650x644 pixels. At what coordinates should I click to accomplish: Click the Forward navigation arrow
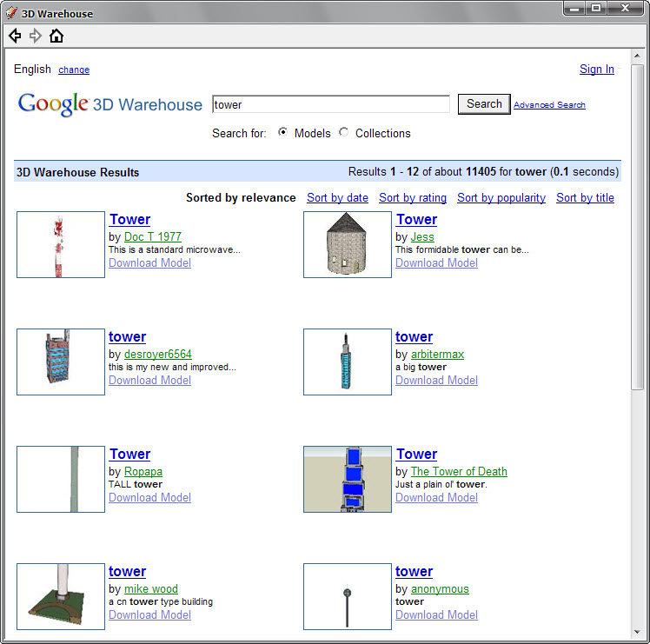[x=36, y=36]
